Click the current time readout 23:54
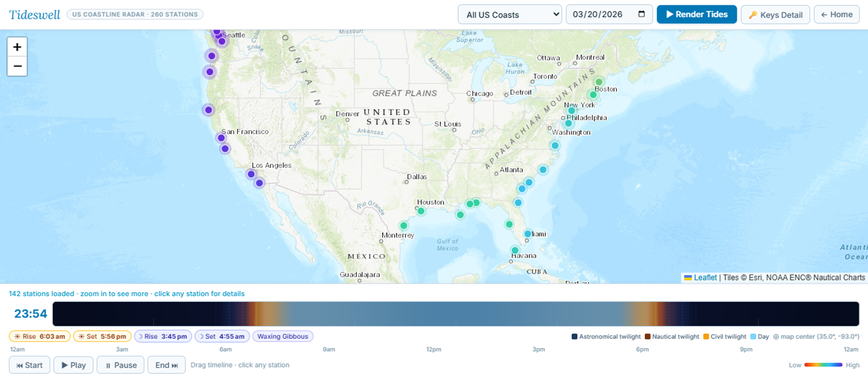This screenshot has width=868, height=380. coord(31,314)
